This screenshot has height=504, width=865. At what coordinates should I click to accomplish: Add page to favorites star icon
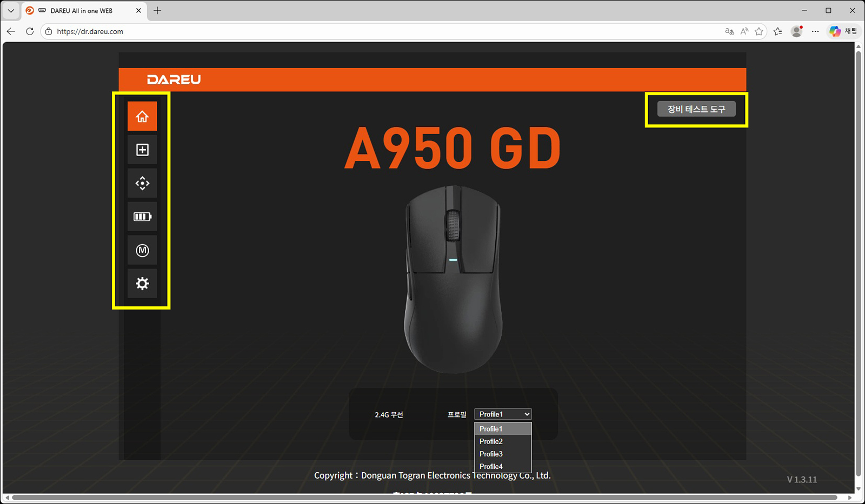point(759,31)
